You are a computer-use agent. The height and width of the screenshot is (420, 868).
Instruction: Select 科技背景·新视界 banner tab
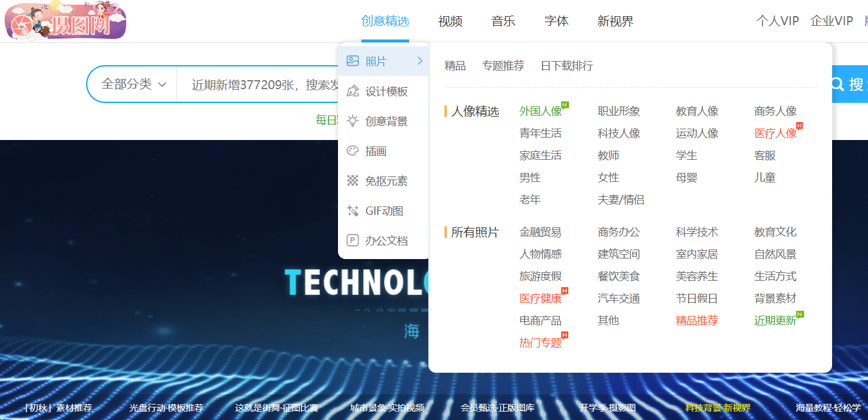pos(718,408)
